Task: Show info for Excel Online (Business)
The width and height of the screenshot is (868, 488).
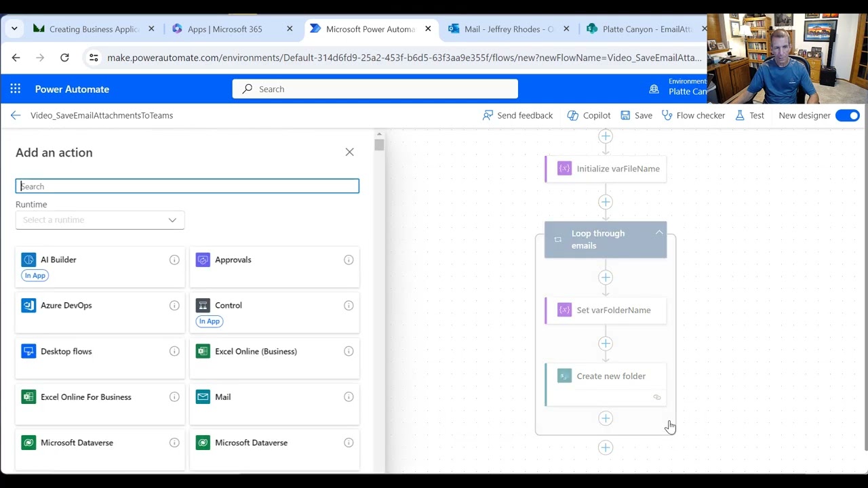Action: pos(349,351)
